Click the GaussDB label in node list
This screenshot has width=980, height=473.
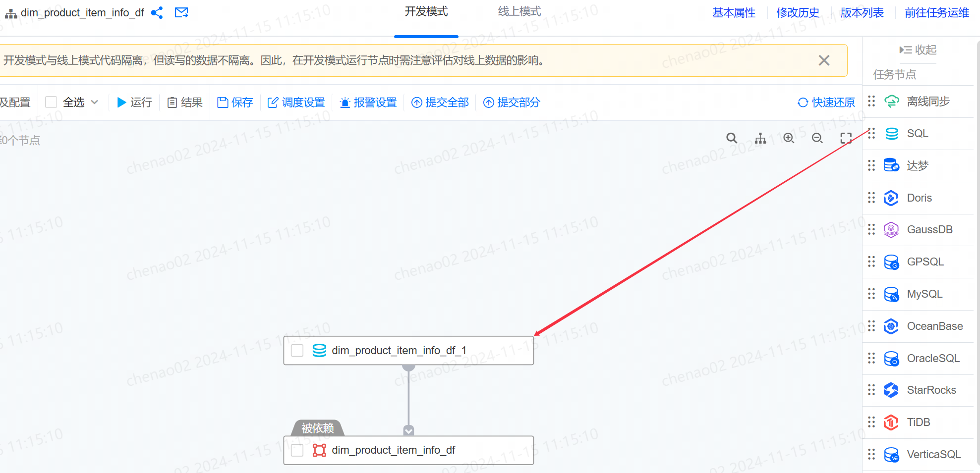pos(930,230)
